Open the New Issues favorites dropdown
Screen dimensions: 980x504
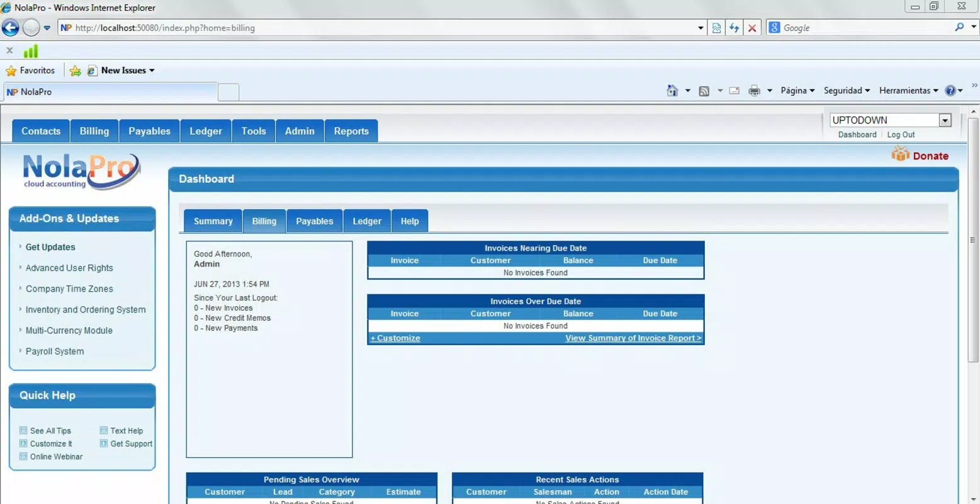121,71
